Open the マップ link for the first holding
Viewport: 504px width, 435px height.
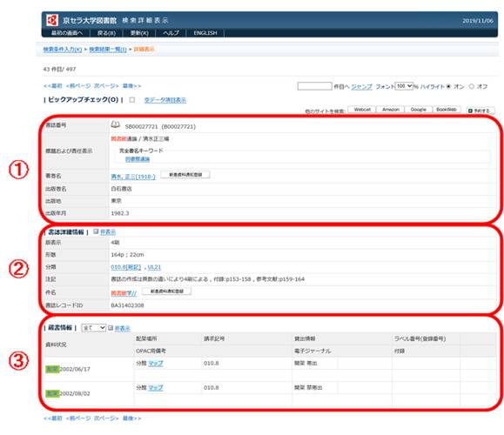[156, 364]
